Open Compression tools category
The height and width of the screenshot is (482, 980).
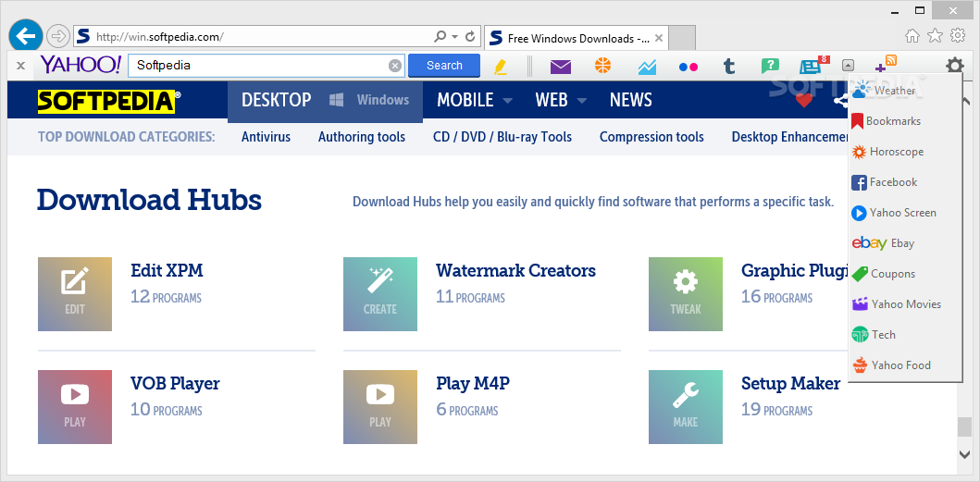[x=651, y=137]
